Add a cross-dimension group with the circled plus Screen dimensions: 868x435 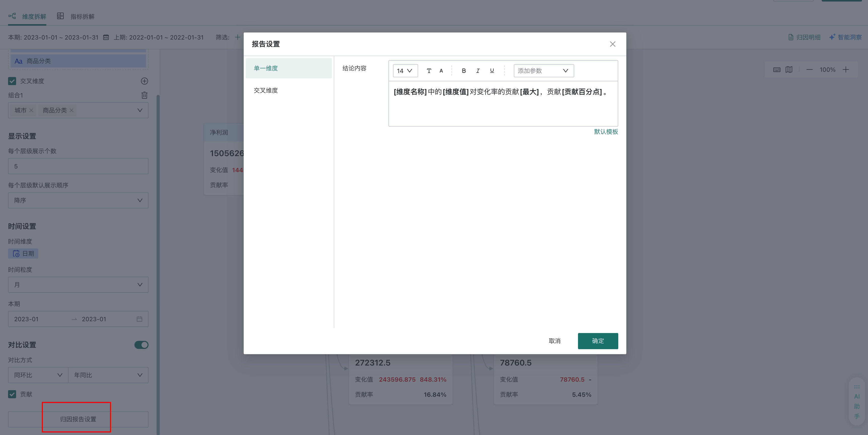pos(144,81)
